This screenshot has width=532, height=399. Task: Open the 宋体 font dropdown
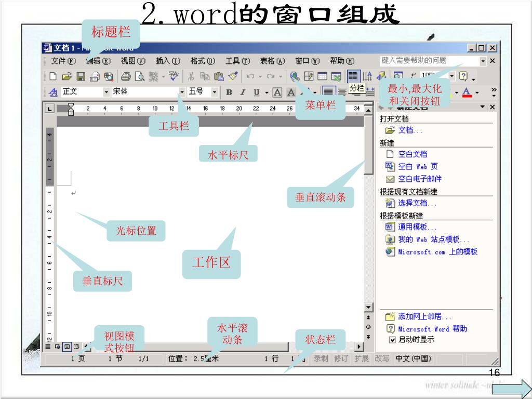tap(182, 91)
